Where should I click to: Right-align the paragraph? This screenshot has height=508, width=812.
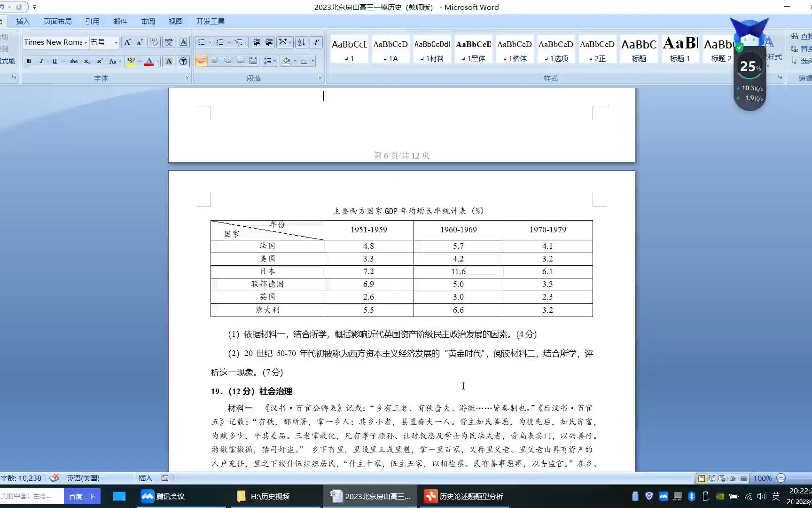pyautogui.click(x=227, y=61)
